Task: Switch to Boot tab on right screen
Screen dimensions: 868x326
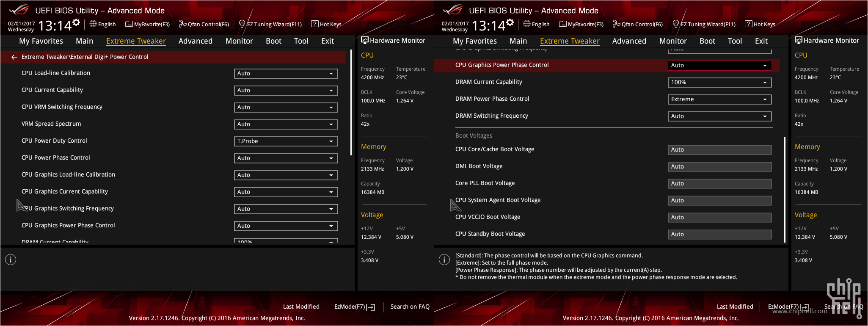Action: click(x=707, y=41)
